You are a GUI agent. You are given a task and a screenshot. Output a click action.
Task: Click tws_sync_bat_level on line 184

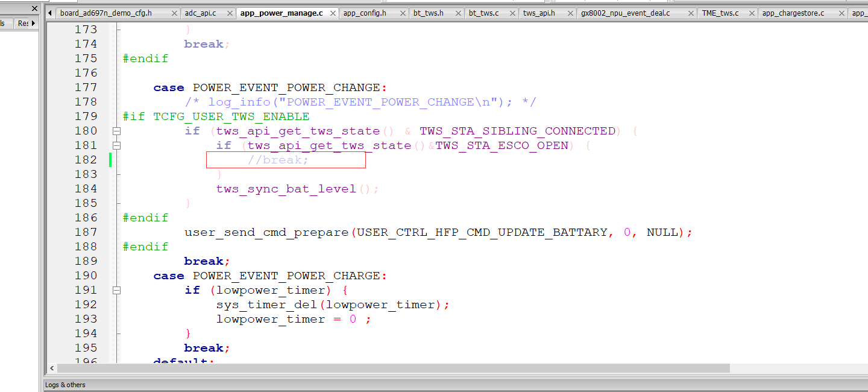(286, 189)
